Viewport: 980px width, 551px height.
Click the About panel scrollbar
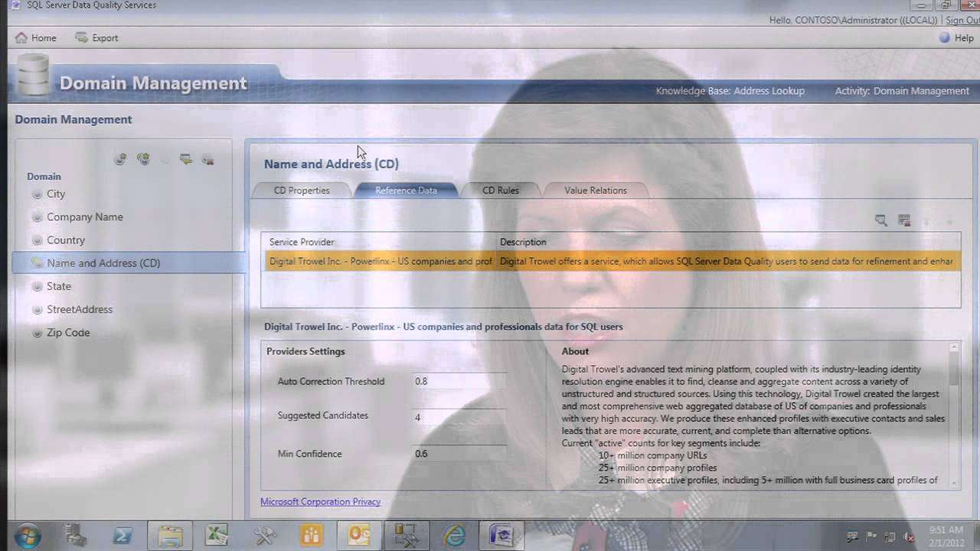pyautogui.click(x=954, y=414)
